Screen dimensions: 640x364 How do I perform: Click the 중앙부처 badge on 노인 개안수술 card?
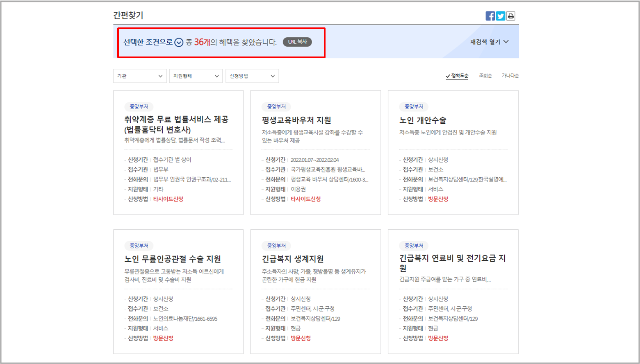[414, 107]
